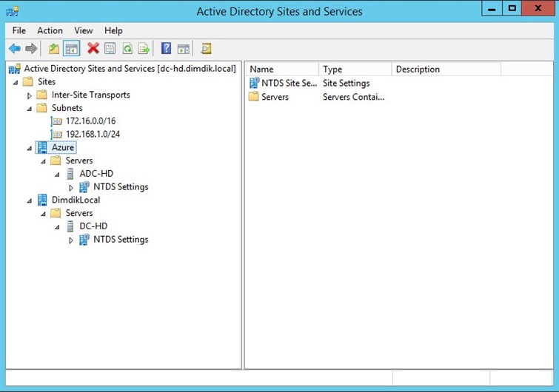Click the DimdikLocal site icon
The image size is (559, 392).
(42, 200)
